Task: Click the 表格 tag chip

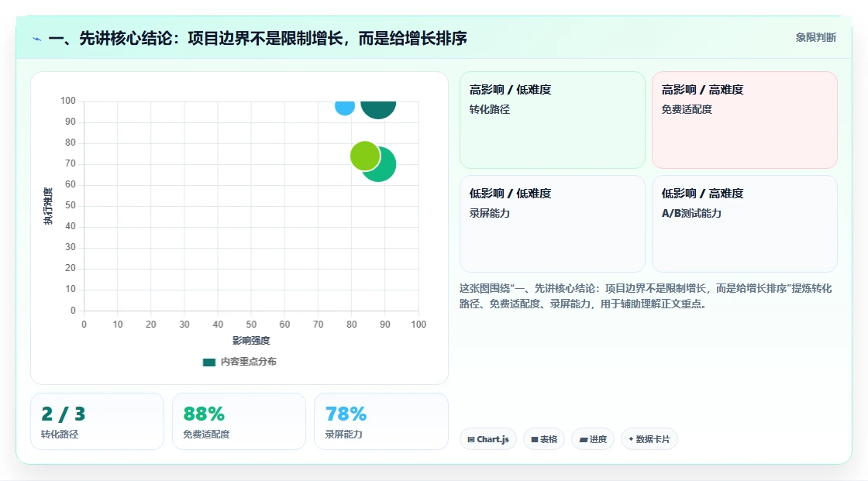Action: (544, 439)
